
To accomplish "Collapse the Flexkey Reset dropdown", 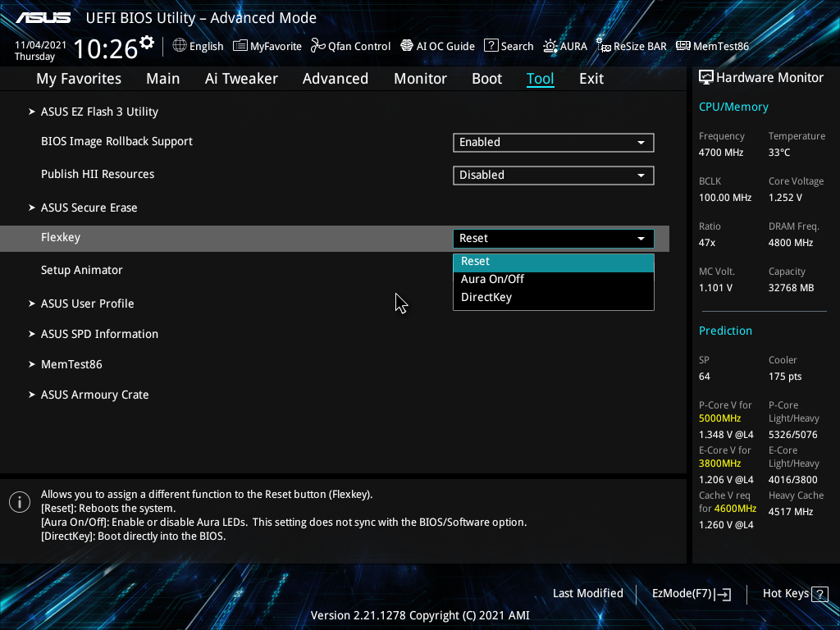I will click(x=554, y=239).
